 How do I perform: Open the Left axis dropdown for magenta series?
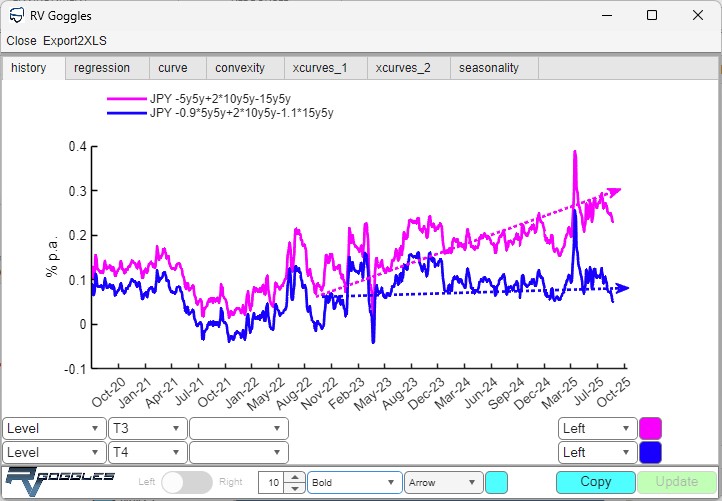[596, 428]
